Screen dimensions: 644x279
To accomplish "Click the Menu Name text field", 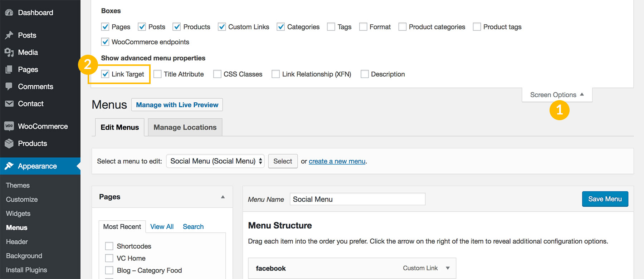I will pyautogui.click(x=357, y=199).
